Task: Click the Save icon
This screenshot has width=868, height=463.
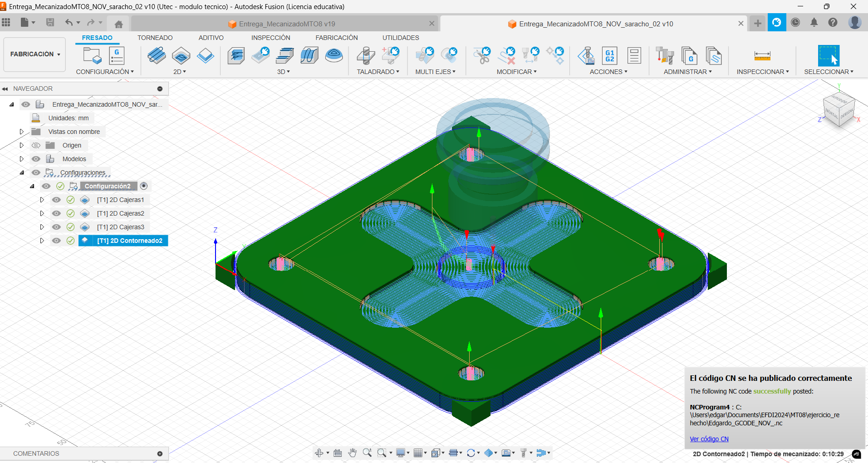Action: tap(50, 22)
